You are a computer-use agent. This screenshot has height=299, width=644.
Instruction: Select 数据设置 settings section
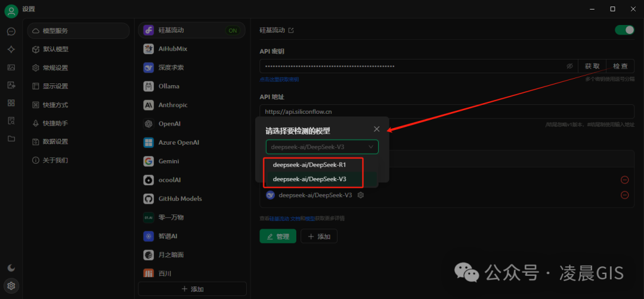[x=78, y=142]
